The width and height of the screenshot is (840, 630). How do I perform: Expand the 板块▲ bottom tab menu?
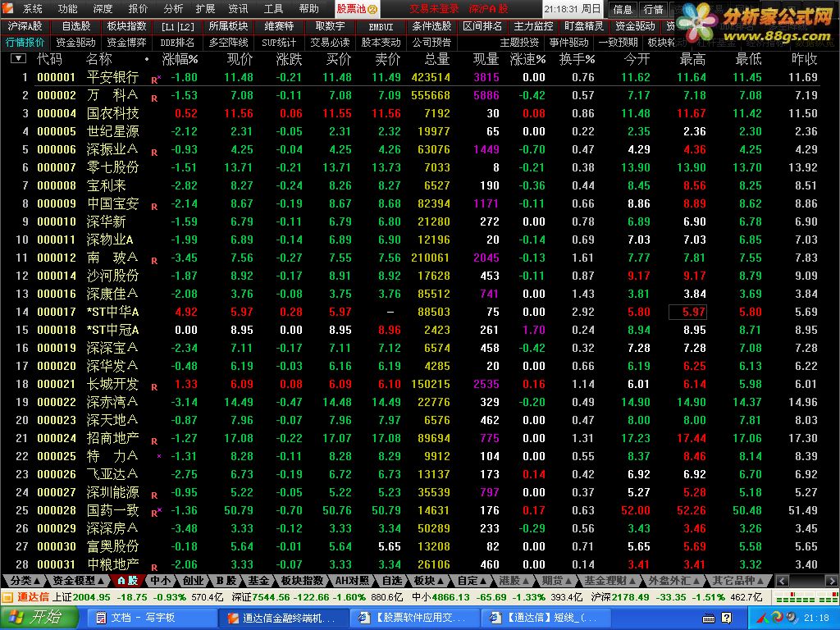click(429, 581)
